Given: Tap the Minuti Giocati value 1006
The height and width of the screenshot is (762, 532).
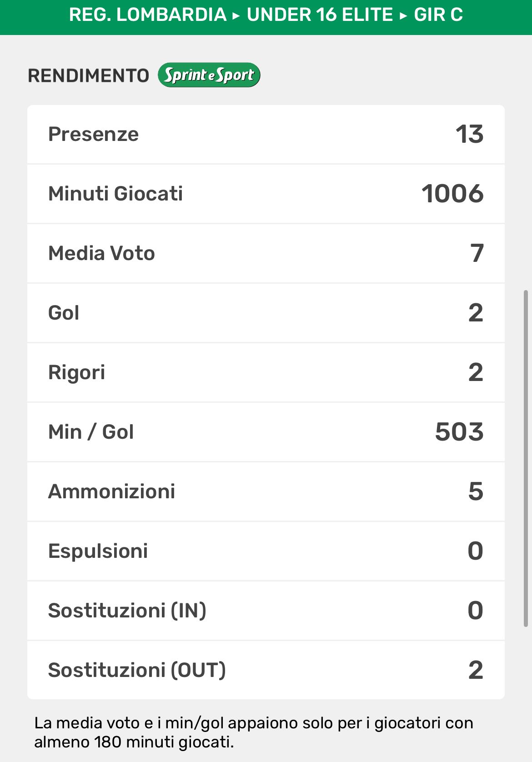Looking at the screenshot, I should pos(452,194).
